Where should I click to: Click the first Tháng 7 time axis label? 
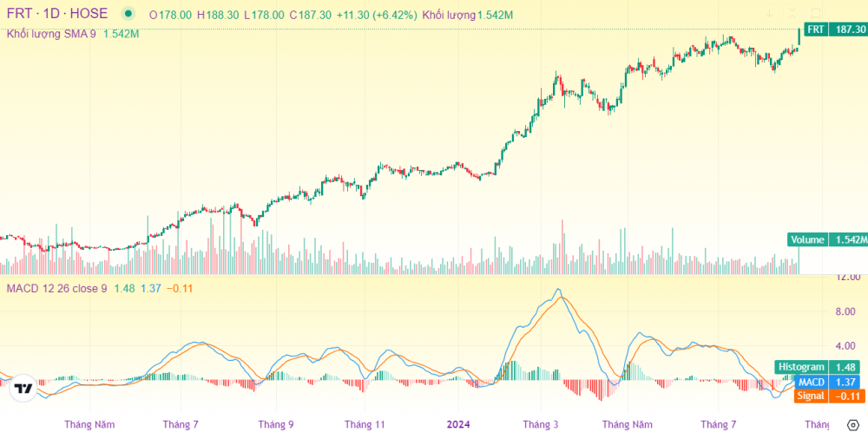181,425
